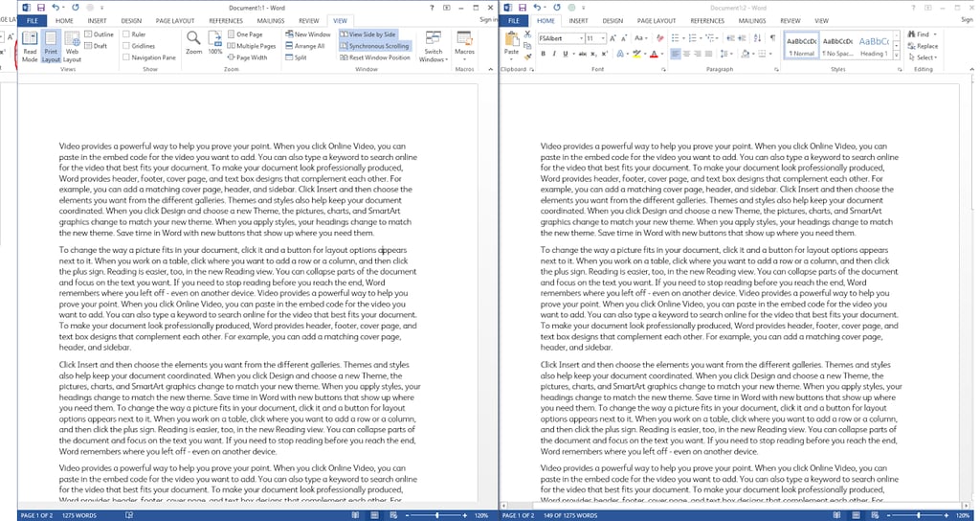This screenshot has height=521, width=980.
Task: Switch to the VIEW tab in the right window
Action: tap(821, 21)
